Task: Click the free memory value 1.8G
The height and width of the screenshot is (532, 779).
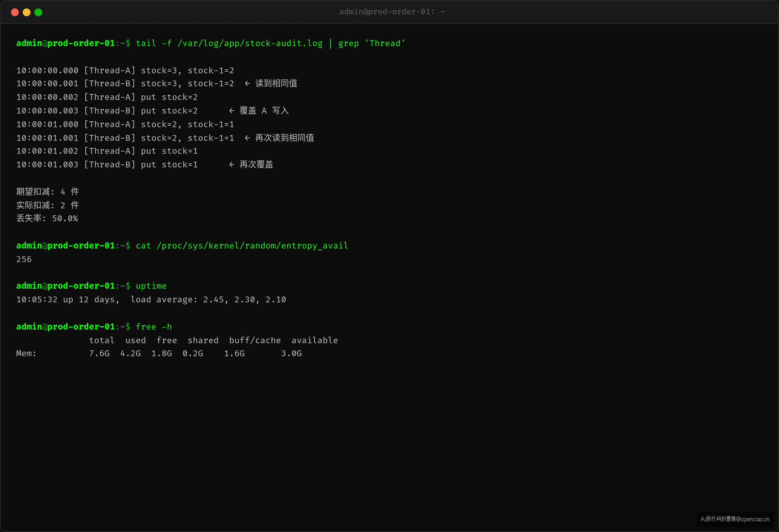Action: pos(162,354)
